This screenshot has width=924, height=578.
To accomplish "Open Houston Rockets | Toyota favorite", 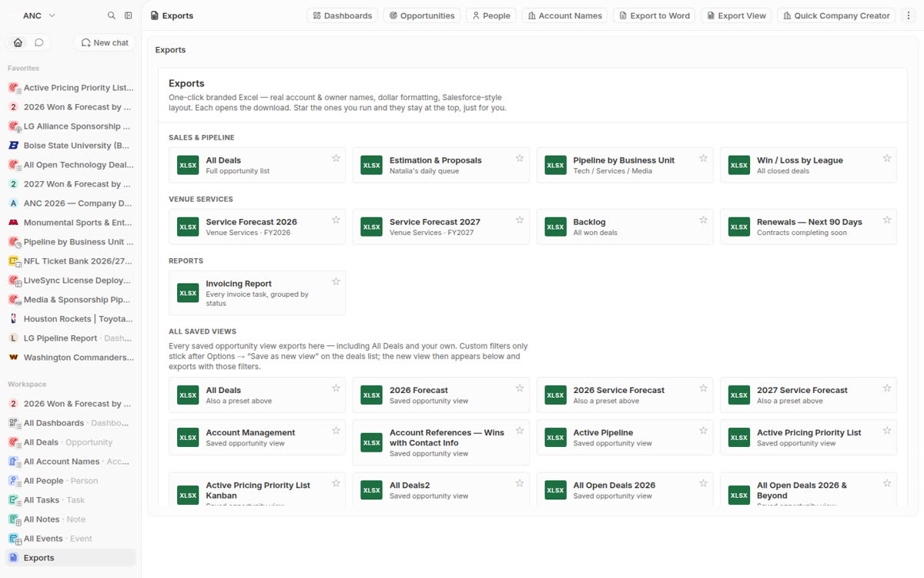I will tap(71, 319).
